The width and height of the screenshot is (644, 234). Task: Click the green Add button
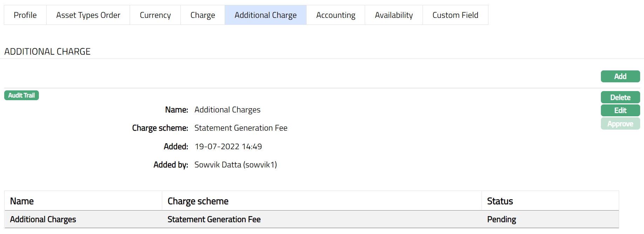click(x=620, y=76)
